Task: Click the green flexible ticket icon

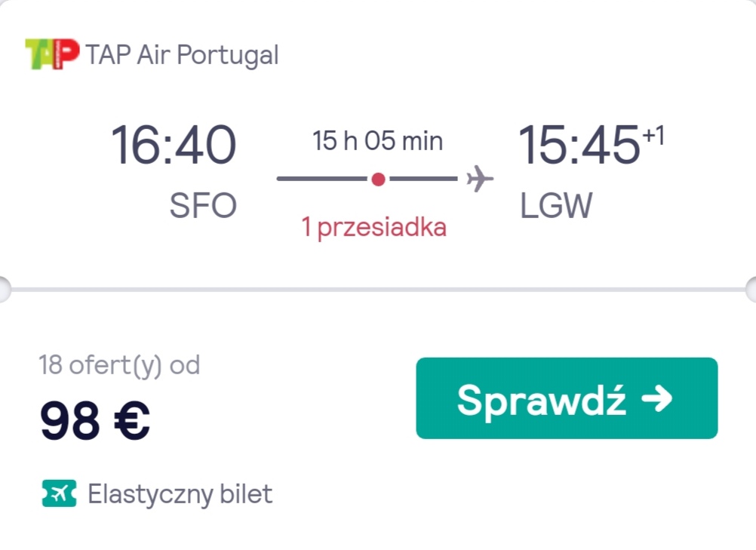Action: [60, 493]
